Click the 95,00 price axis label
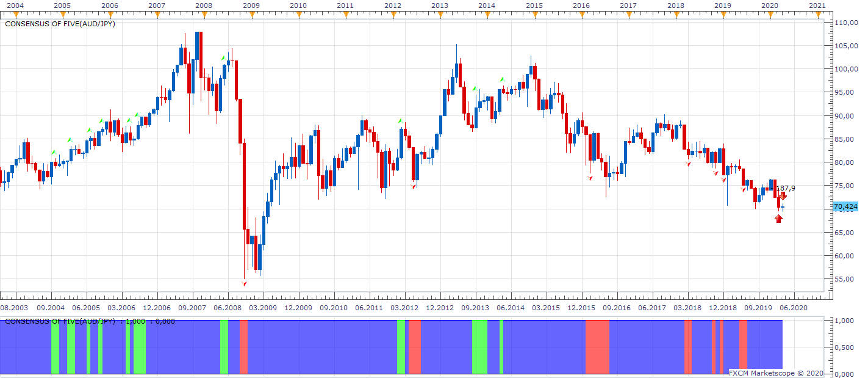This screenshot has width=868, height=378. click(x=845, y=92)
